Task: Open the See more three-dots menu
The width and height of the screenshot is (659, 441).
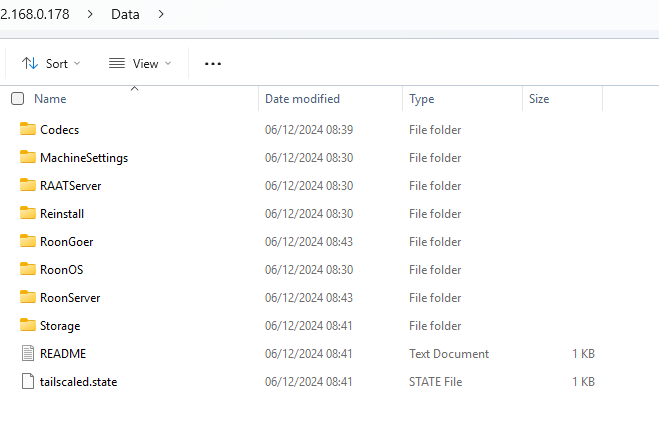Action: pos(213,64)
